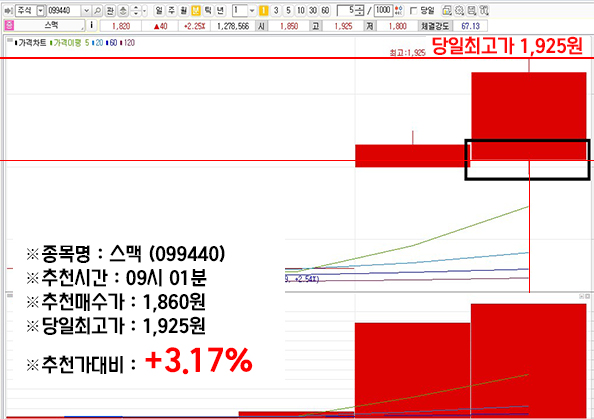Image resolution: width=594 pixels, height=419 pixels.
Task: Click the 1000 count input field
Action: (383, 11)
